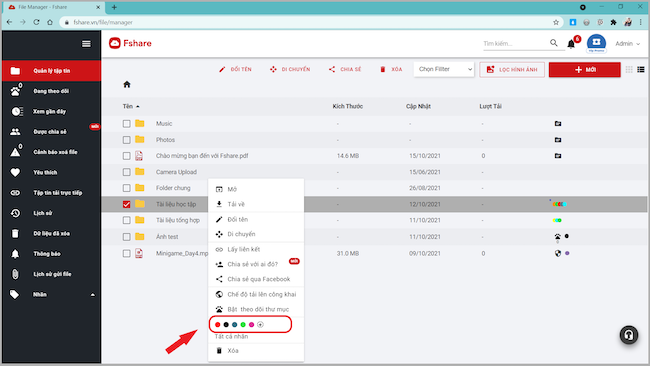The width and height of the screenshot is (650, 366).
Task: Expand the Admin account menu
Action: (x=627, y=44)
